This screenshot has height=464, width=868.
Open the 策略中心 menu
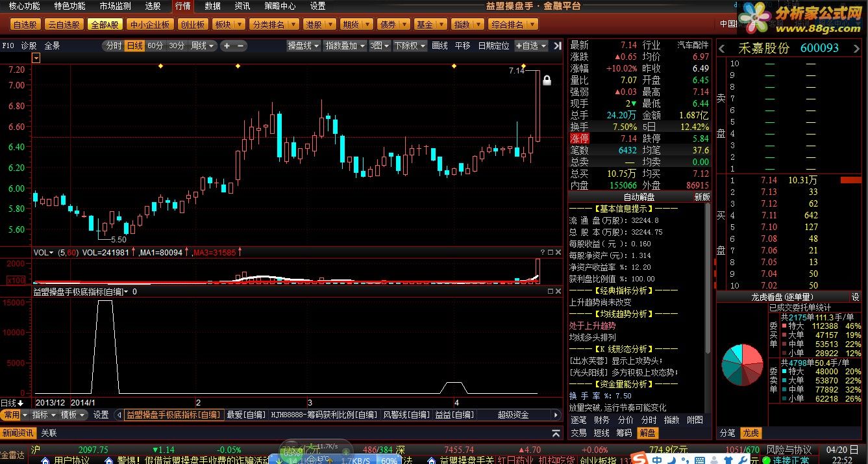pos(280,6)
